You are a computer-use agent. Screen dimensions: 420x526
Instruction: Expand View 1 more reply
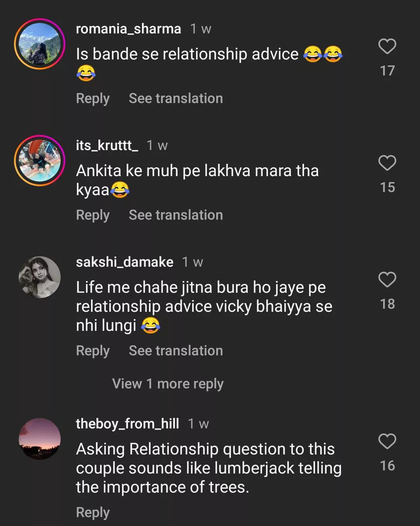coord(168,384)
